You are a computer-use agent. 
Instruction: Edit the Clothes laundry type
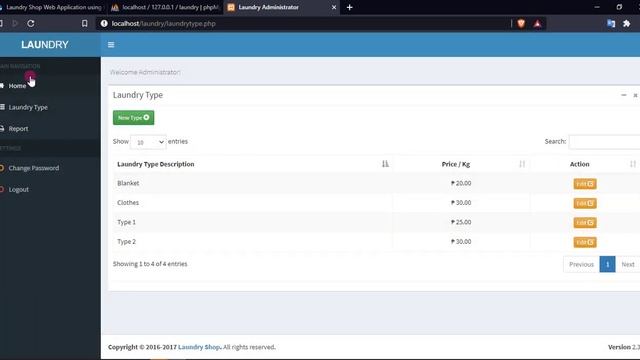tap(585, 203)
